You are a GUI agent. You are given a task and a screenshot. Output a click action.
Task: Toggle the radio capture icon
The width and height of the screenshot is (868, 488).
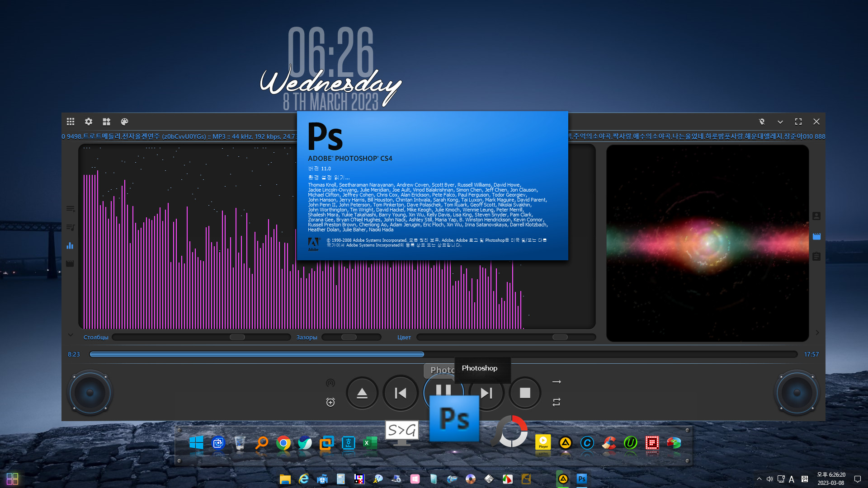click(x=330, y=383)
